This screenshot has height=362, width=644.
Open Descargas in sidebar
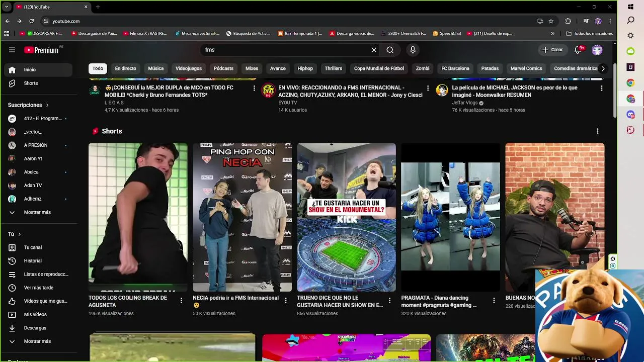pos(39,328)
